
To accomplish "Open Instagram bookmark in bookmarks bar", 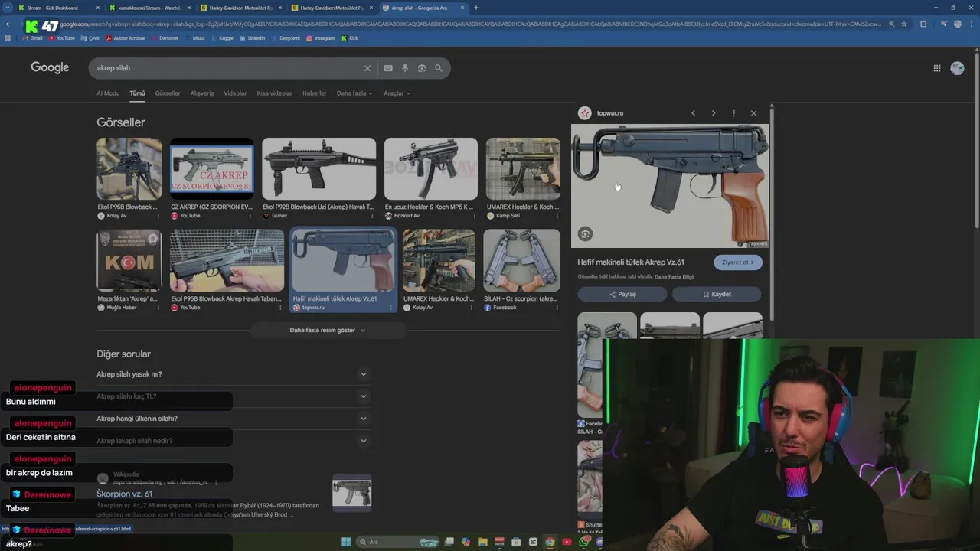I will pyautogui.click(x=321, y=37).
